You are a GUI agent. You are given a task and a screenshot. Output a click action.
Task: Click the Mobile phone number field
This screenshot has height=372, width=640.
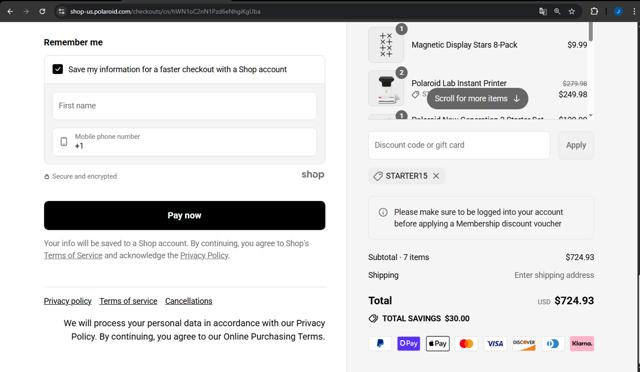(x=184, y=142)
